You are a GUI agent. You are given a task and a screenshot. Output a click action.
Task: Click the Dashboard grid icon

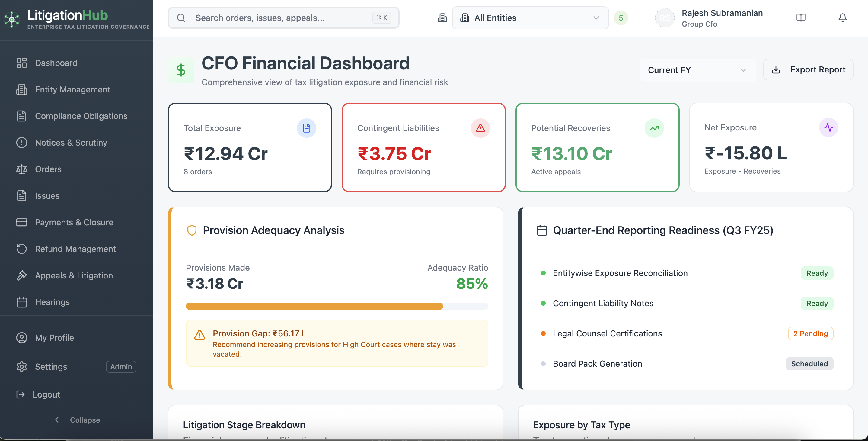21,63
